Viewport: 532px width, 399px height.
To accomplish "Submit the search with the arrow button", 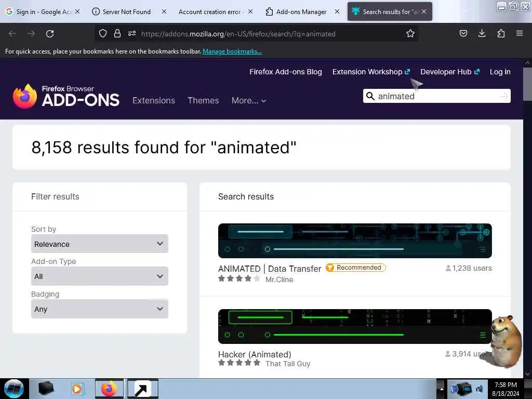I will [x=504, y=96].
